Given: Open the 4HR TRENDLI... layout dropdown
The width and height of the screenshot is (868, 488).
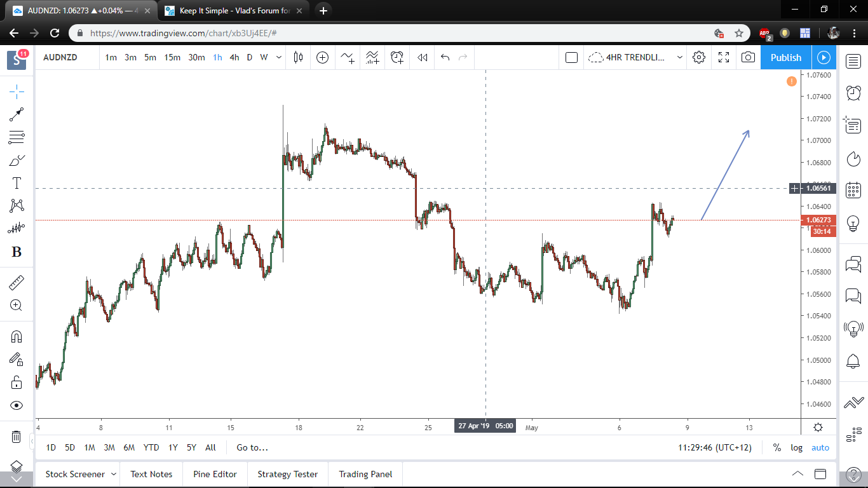Looking at the screenshot, I should 679,57.
